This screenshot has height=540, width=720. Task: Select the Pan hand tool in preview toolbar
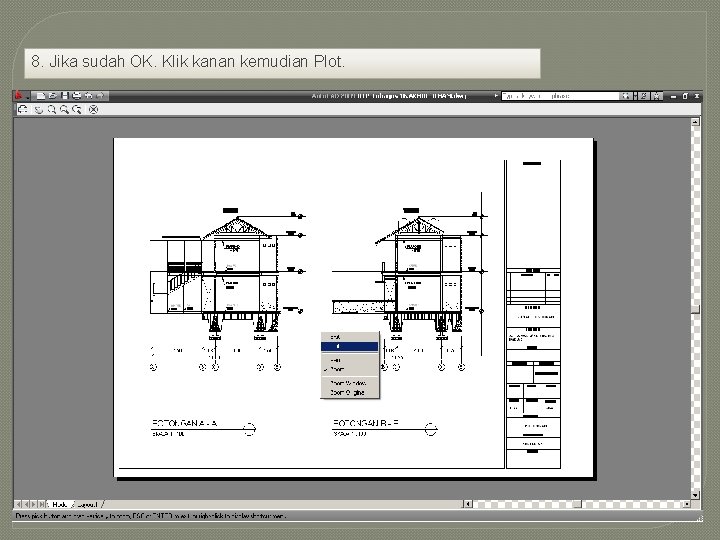tap(39, 109)
